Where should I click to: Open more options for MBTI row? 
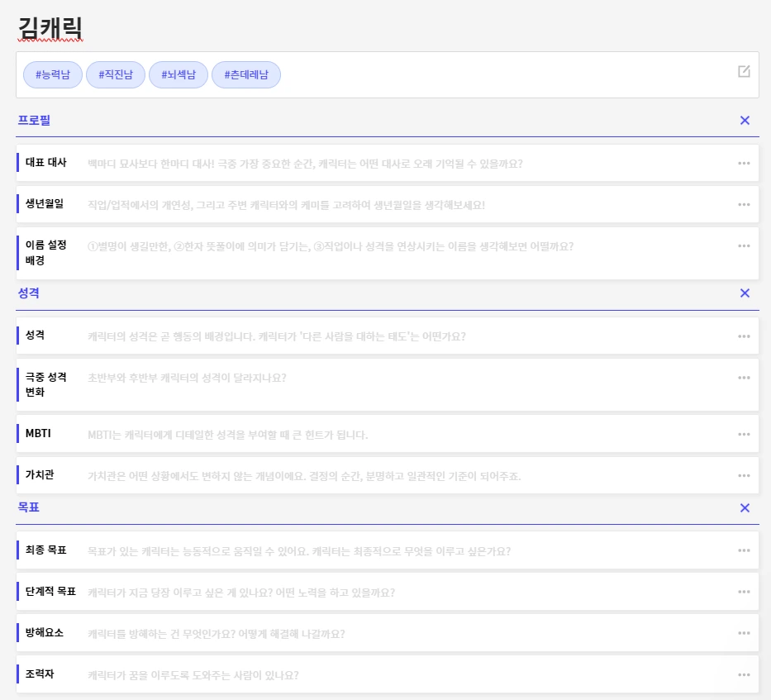click(x=744, y=434)
